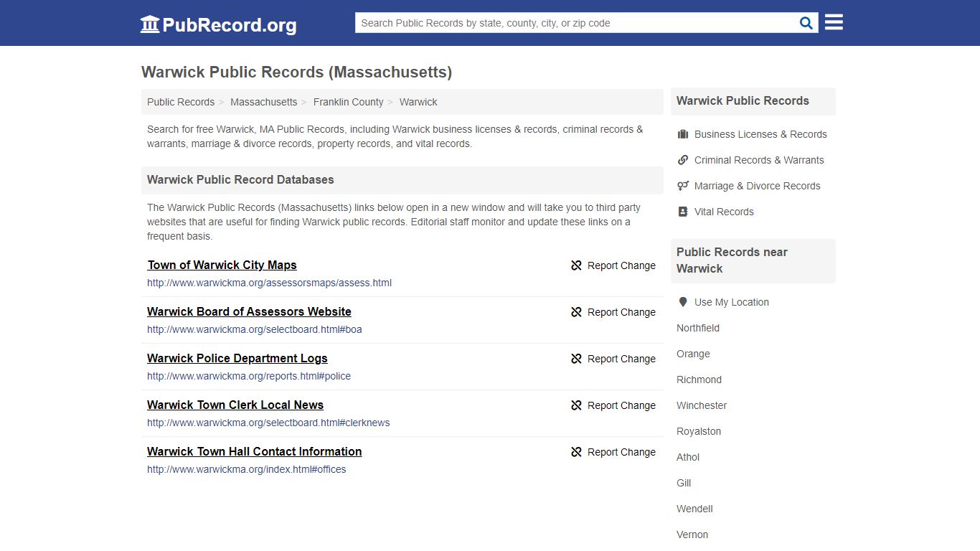Click the Use My Location pin icon
This screenshot has width=980, height=551.
pyautogui.click(x=683, y=302)
